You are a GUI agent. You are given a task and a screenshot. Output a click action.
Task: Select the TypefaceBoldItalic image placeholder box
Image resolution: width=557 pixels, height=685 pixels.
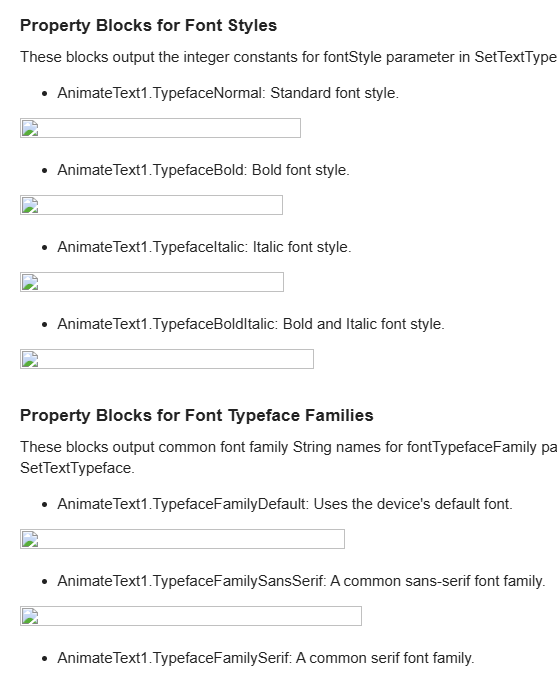167,359
